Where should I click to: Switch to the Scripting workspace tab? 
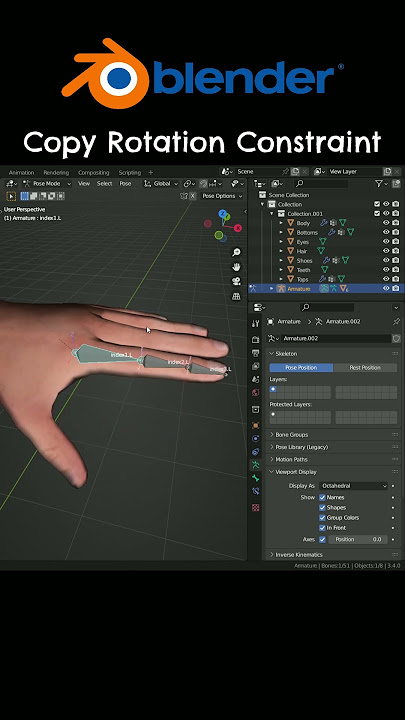point(130,173)
